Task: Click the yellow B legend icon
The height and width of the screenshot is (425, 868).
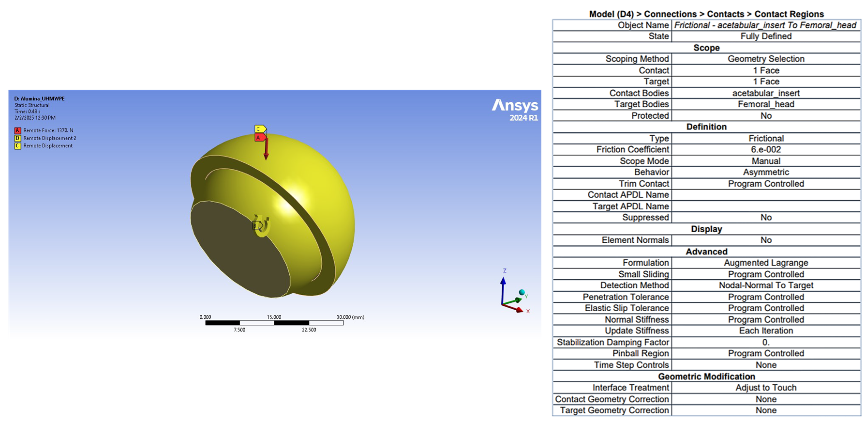Action: pyautogui.click(x=17, y=138)
